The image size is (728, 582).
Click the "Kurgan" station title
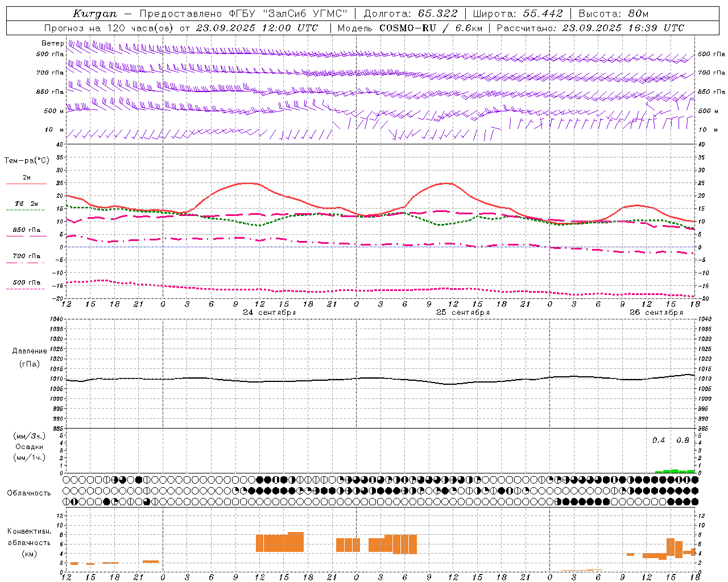point(94,14)
